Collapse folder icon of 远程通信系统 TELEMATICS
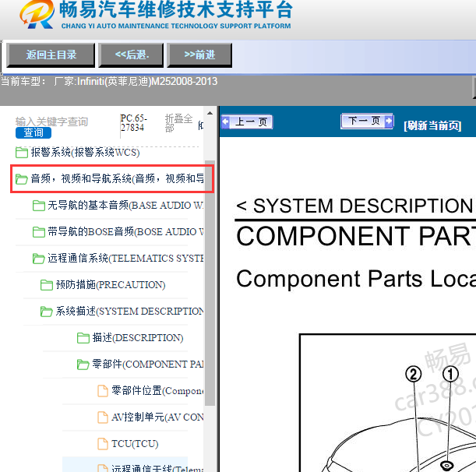Screen dimensions: 476x472 click(38, 259)
